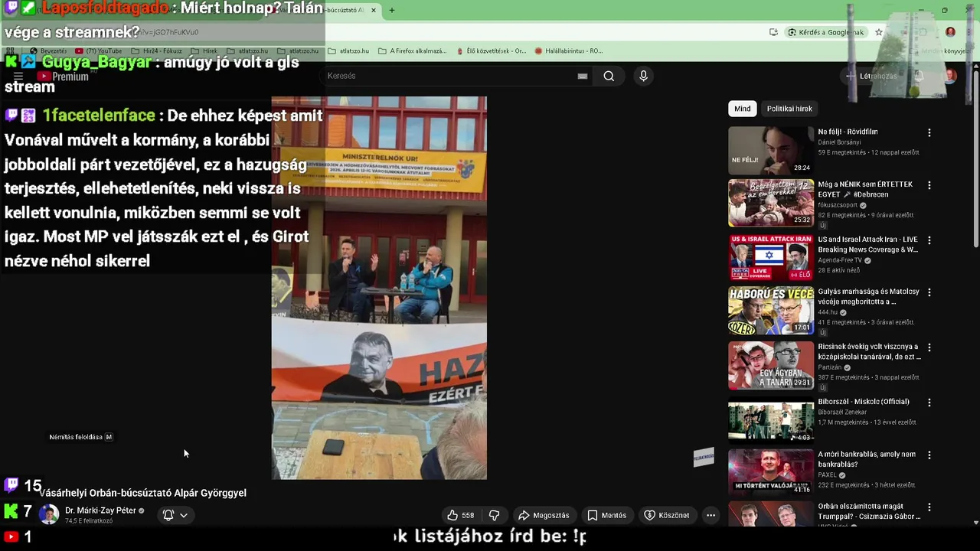
Task: Open options menu for 'Ne félj! - Rövidfilm'
Action: click(929, 132)
